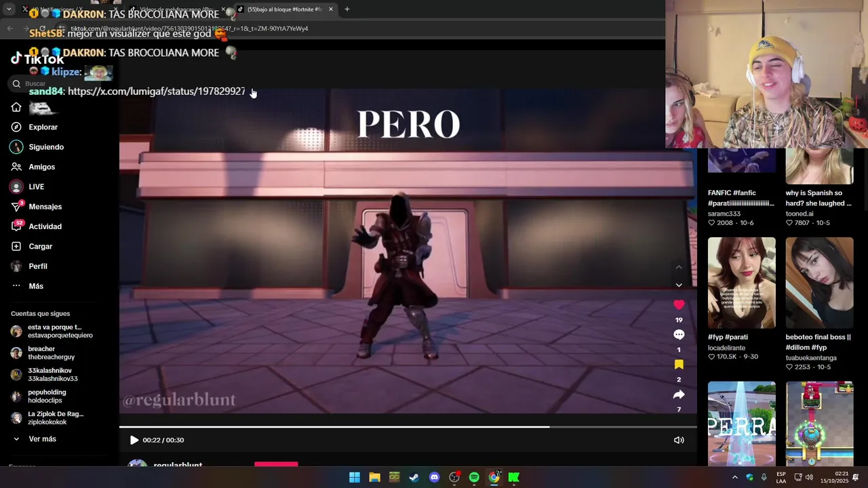This screenshot has height=488, width=868.
Task: Open Steam from taskbar
Action: click(414, 478)
